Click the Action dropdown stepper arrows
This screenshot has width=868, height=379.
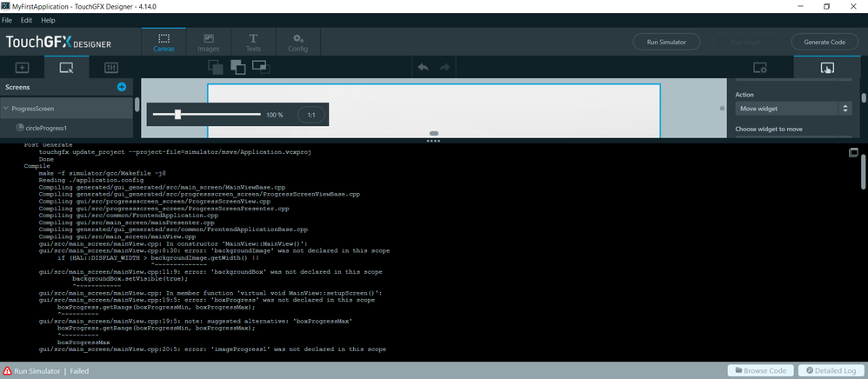[x=845, y=109]
